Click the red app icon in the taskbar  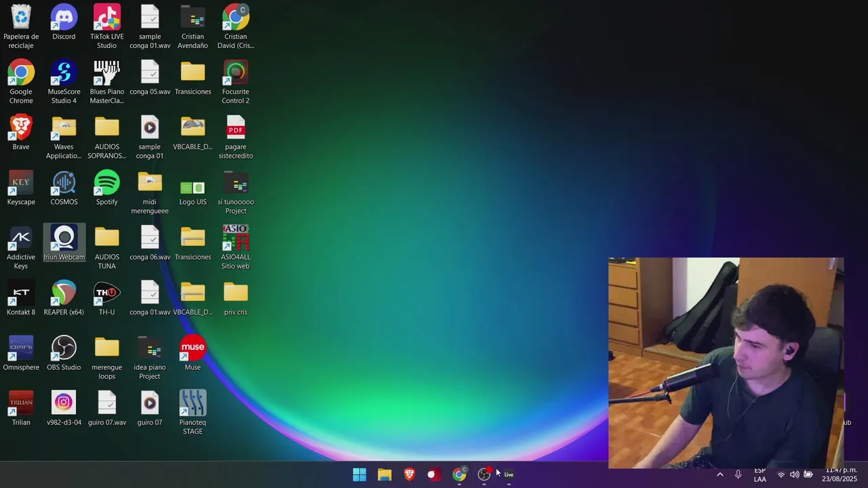[x=434, y=474]
